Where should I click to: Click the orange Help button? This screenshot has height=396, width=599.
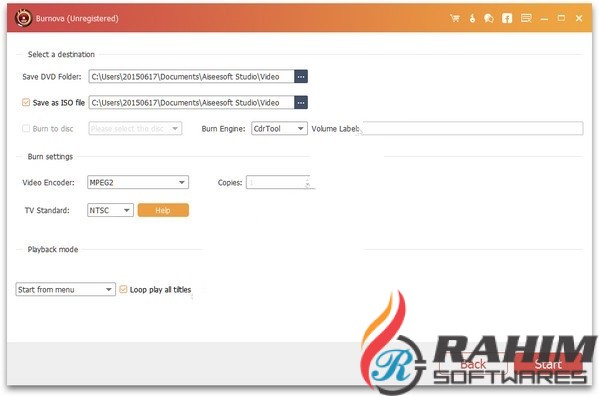coord(163,210)
